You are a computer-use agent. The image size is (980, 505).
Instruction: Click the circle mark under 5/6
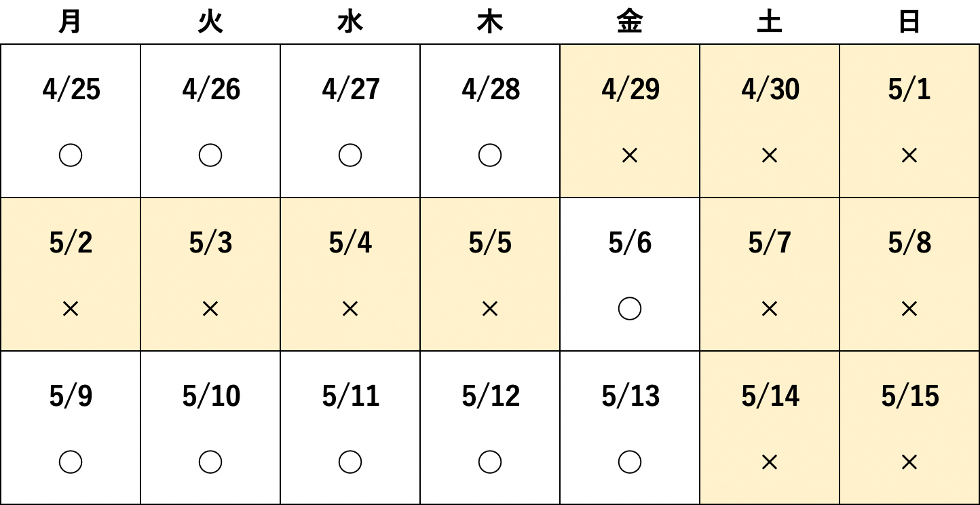click(x=630, y=310)
